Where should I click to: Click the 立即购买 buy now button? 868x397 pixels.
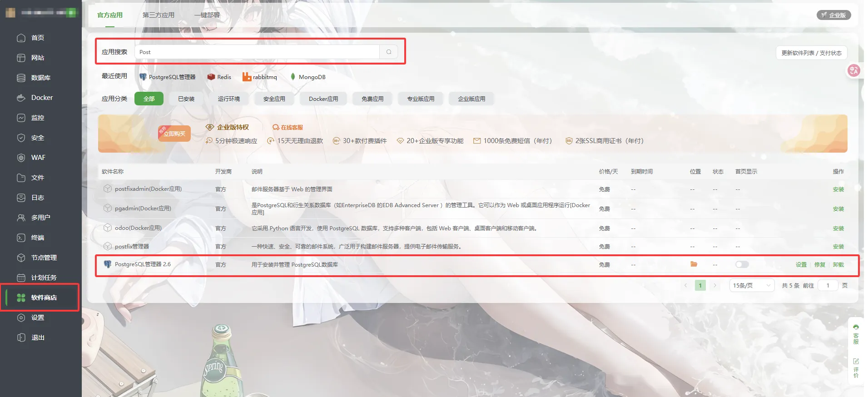(174, 134)
